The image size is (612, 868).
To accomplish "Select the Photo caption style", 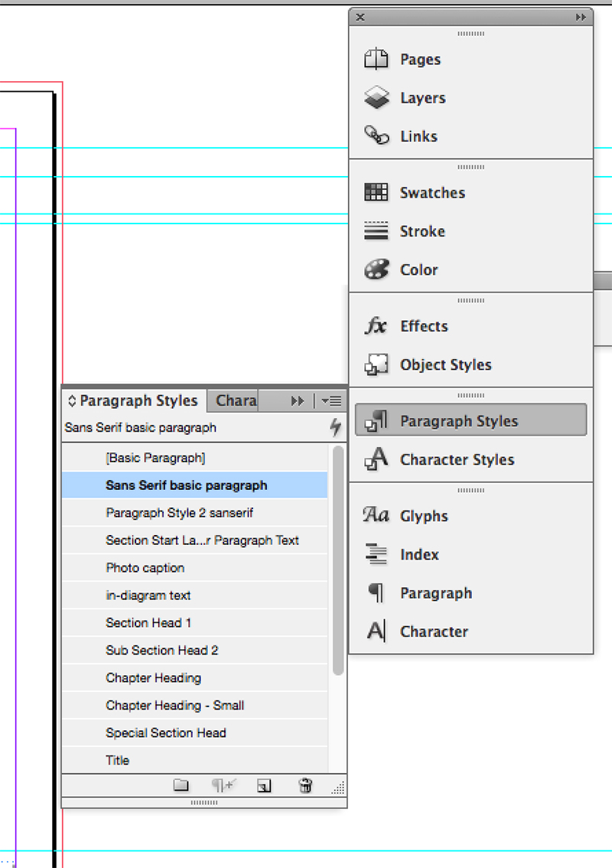I will (145, 568).
